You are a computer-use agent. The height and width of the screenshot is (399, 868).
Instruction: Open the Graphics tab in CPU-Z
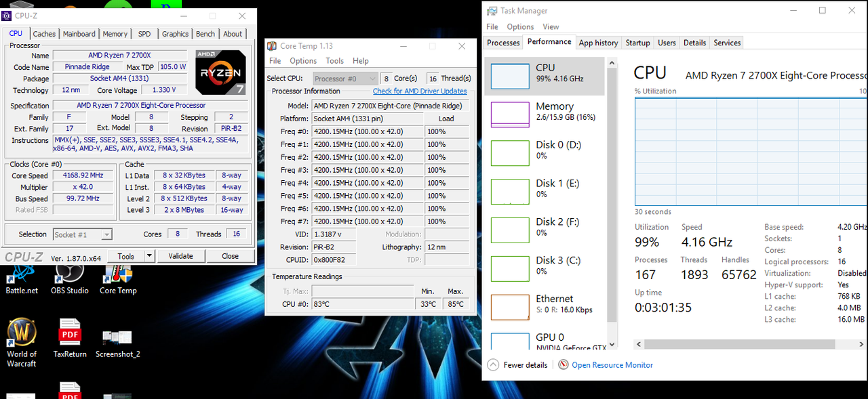click(175, 34)
